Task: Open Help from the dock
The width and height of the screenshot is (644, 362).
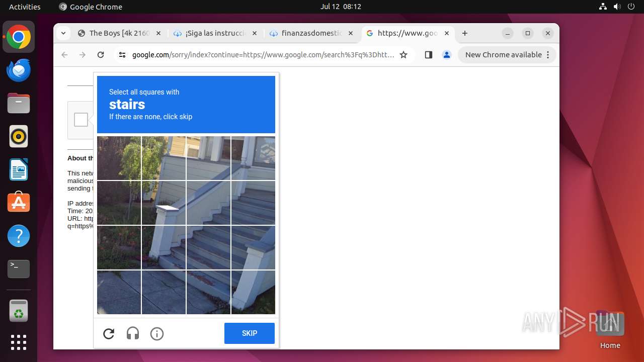Action: pyautogui.click(x=19, y=236)
